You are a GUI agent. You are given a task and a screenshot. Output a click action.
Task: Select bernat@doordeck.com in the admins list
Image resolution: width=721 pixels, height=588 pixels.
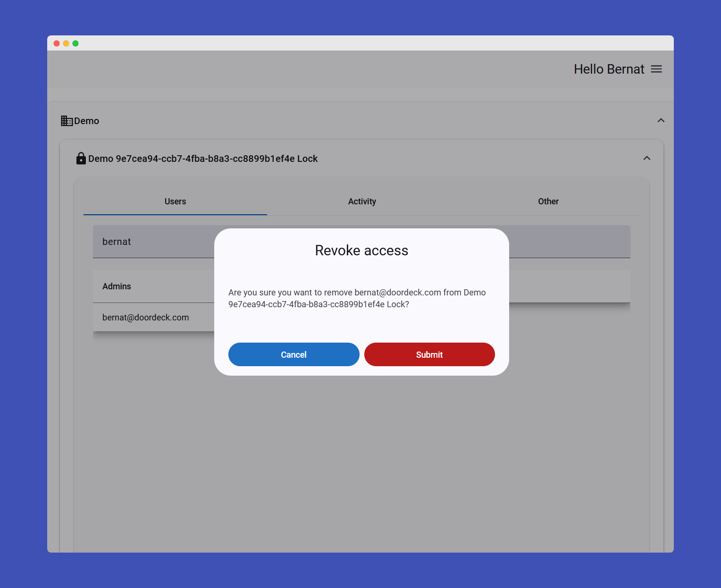click(145, 318)
